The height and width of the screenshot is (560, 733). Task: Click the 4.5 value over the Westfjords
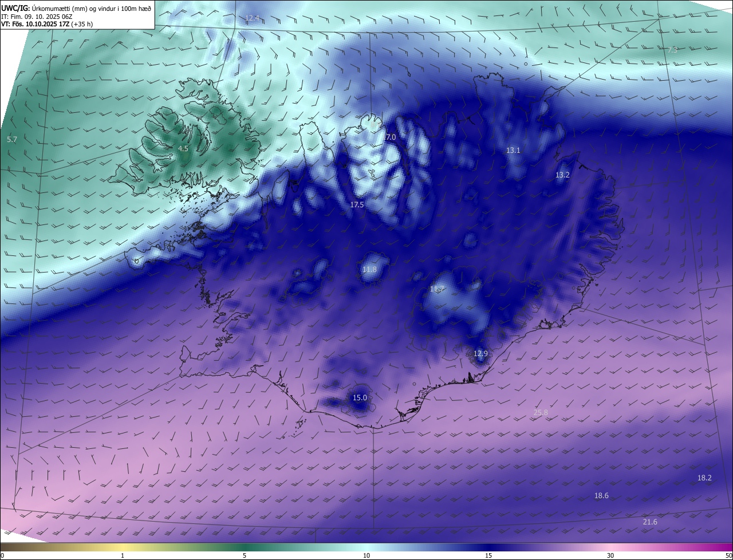pos(183,148)
